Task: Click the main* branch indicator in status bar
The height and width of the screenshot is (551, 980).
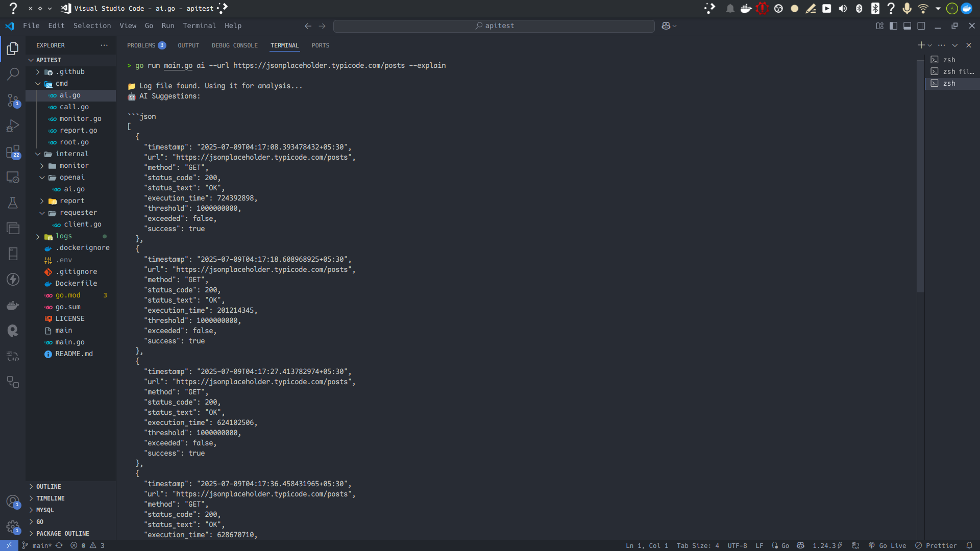Action: pyautogui.click(x=37, y=545)
